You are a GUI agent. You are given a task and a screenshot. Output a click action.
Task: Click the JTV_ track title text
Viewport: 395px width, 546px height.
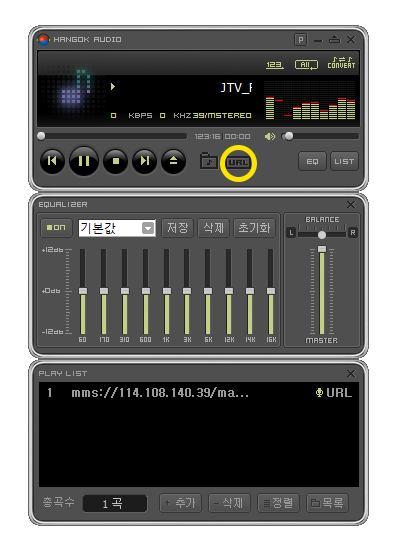[237, 88]
